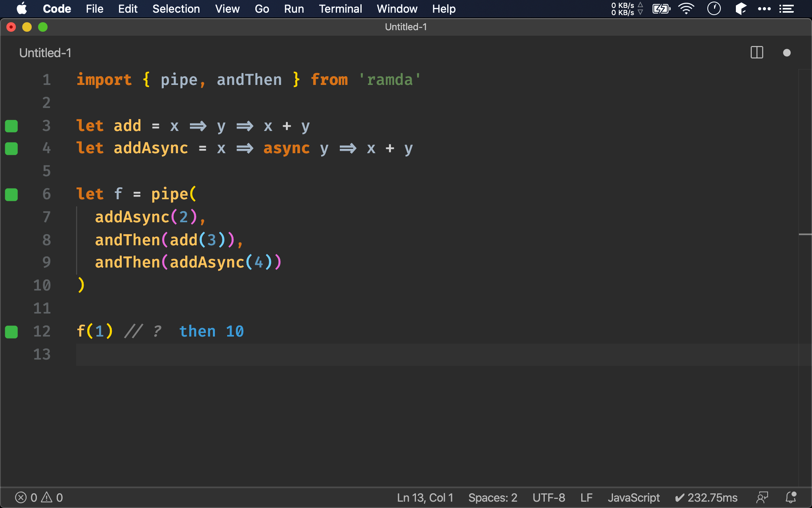Open the Code application menu
This screenshot has height=508, width=812.
(x=57, y=9)
